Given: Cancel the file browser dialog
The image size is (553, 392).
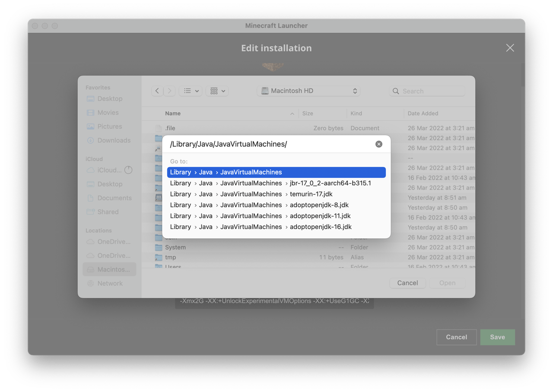Looking at the screenshot, I should 407,283.
